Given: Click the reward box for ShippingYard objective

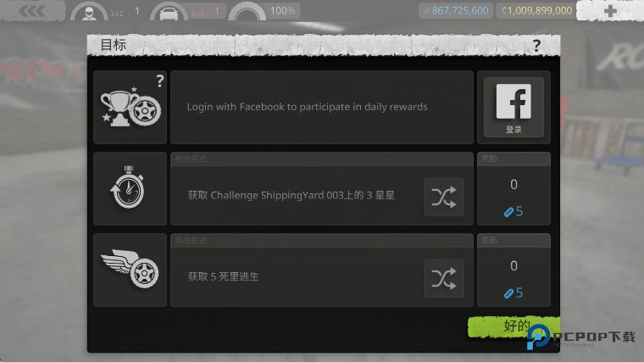Looking at the screenshot, I should tap(514, 188).
